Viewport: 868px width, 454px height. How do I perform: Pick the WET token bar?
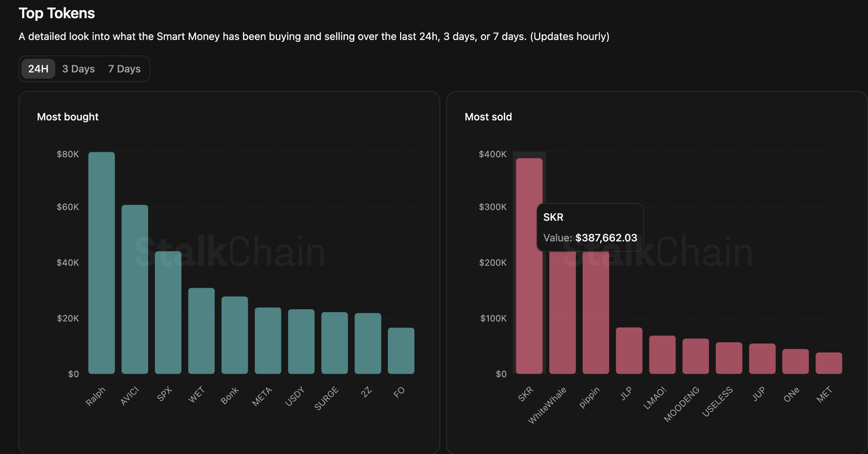click(201, 331)
